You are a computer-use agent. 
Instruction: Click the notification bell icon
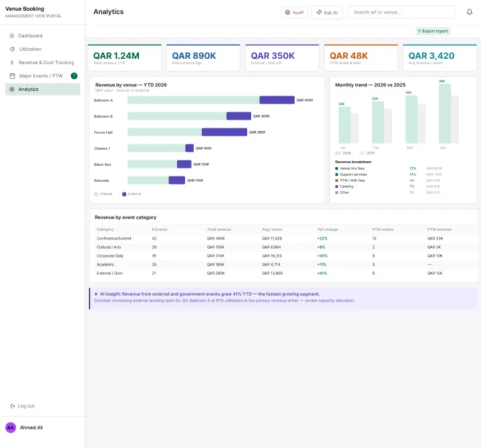(470, 12)
